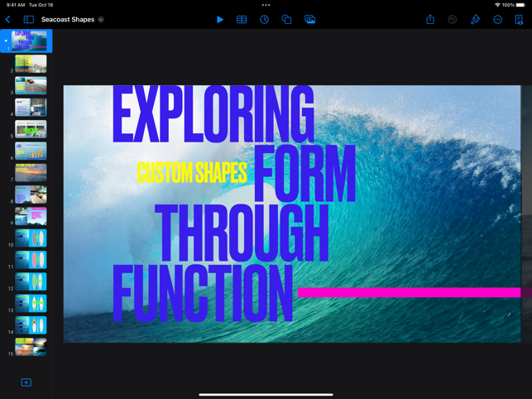
Task: Expand the Seacoast Shapes title dropdown
Action: coord(101,19)
